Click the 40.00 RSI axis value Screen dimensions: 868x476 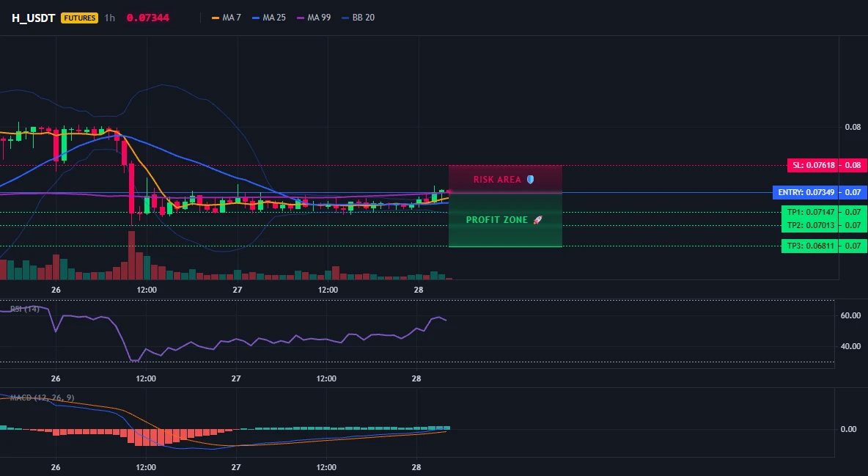pos(850,346)
